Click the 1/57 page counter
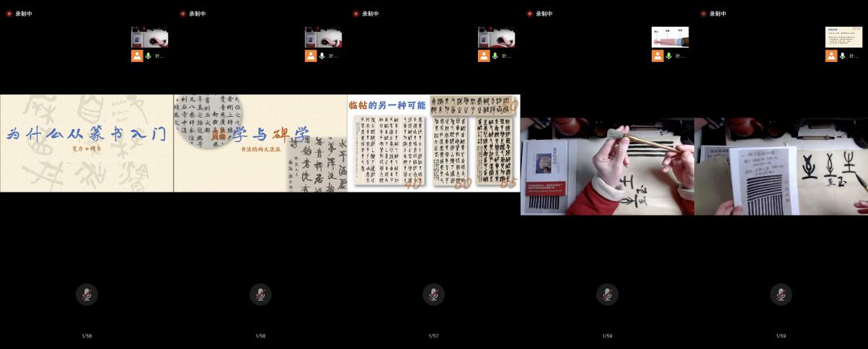868x349 pixels. 433,336
